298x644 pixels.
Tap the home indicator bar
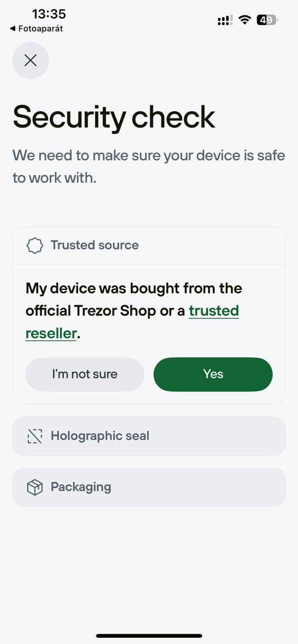[x=149, y=635]
